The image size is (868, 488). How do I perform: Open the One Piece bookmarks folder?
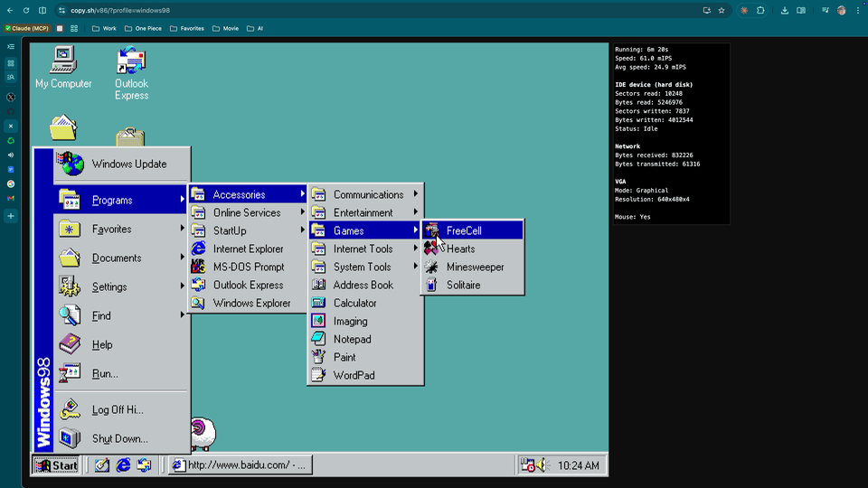tap(143, 28)
